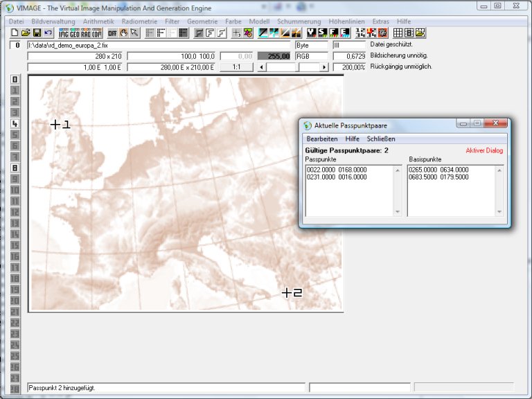
Task: Toggle image slot 8 in left sidebar
Action: coord(15,168)
